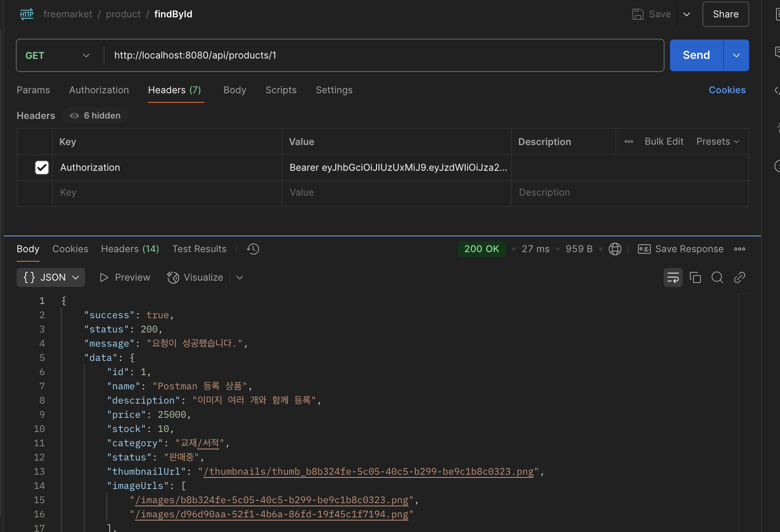780x532 pixels.
Task: Click the response link chain icon
Action: tap(739, 277)
